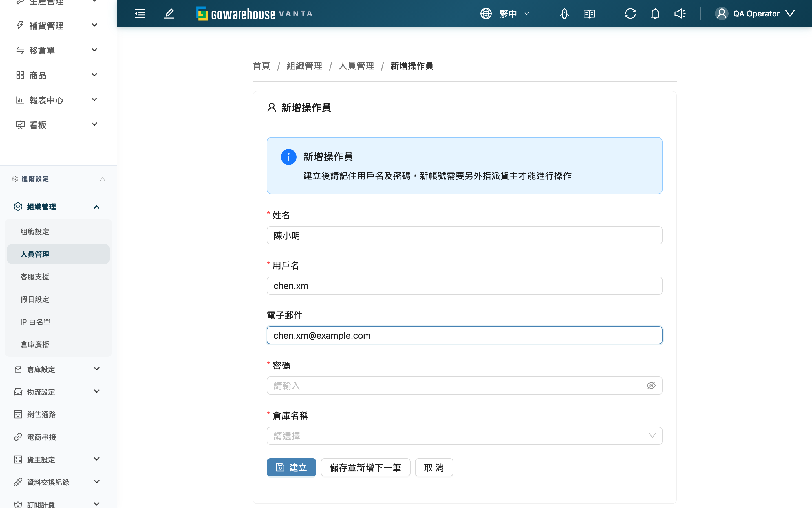Image resolution: width=812 pixels, height=508 pixels.
Task: Click the 報表中心 chart icon
Action: coord(20,100)
